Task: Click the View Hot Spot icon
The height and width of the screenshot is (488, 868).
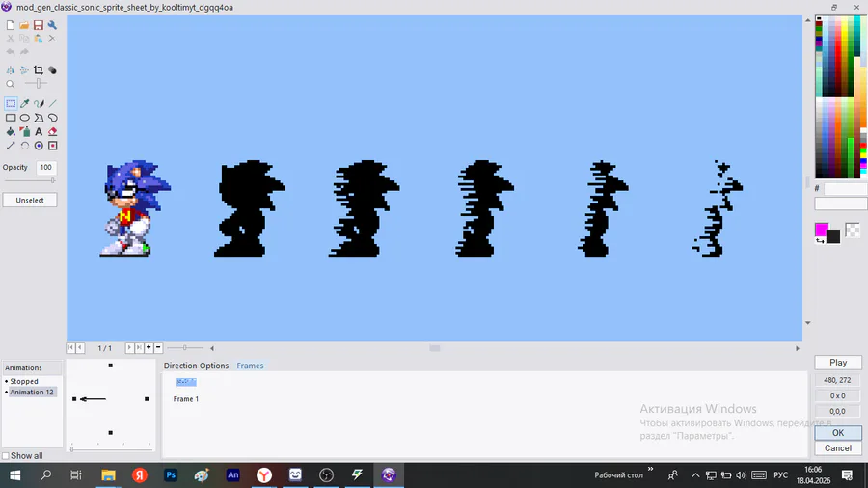Action: point(39,146)
